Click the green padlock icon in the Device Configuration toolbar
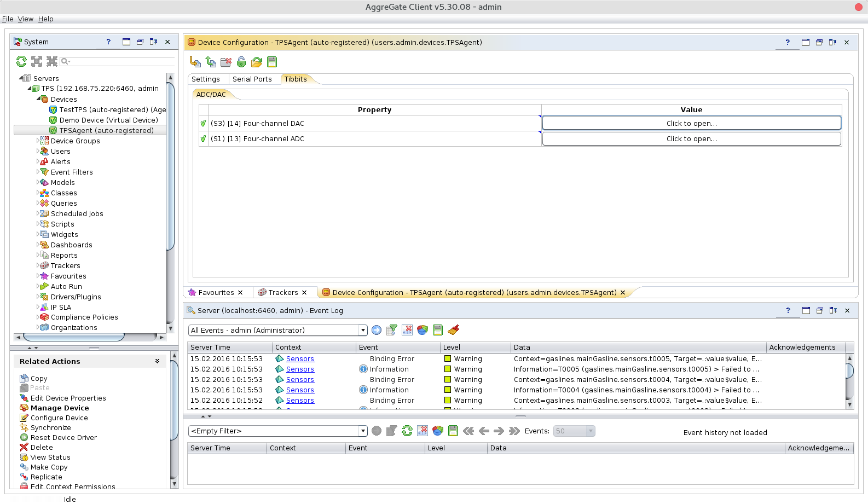Screen dimensions: 868x504 tap(241, 62)
